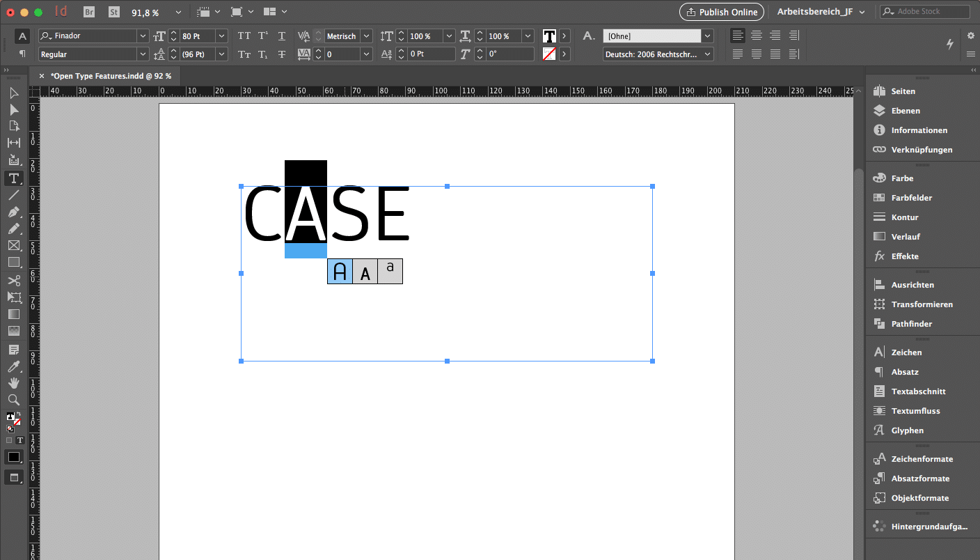Open the Ebenen panel tab
Viewport: 980px width, 560px height.
click(905, 111)
